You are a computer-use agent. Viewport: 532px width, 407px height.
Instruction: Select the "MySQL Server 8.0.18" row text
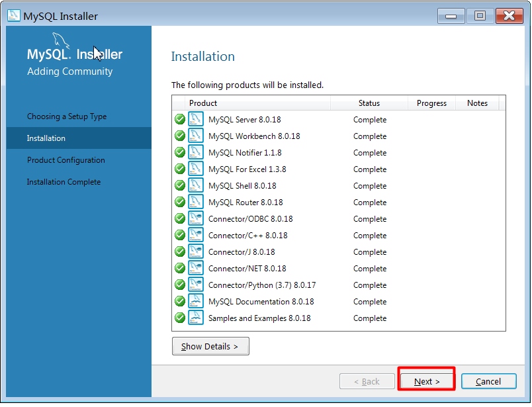click(245, 120)
